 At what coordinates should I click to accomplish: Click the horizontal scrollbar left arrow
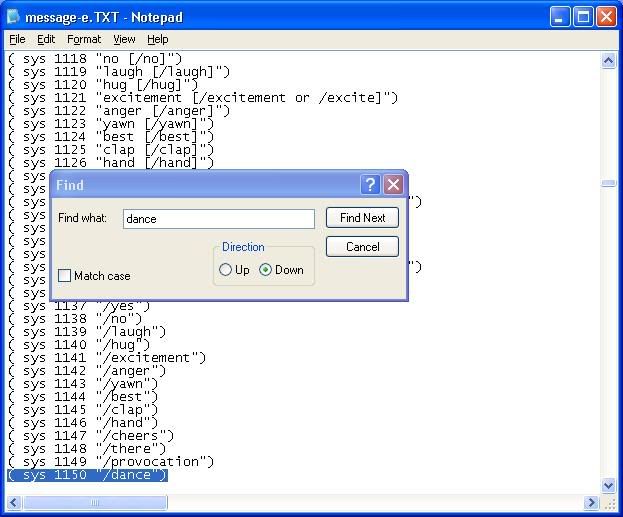coord(13,502)
